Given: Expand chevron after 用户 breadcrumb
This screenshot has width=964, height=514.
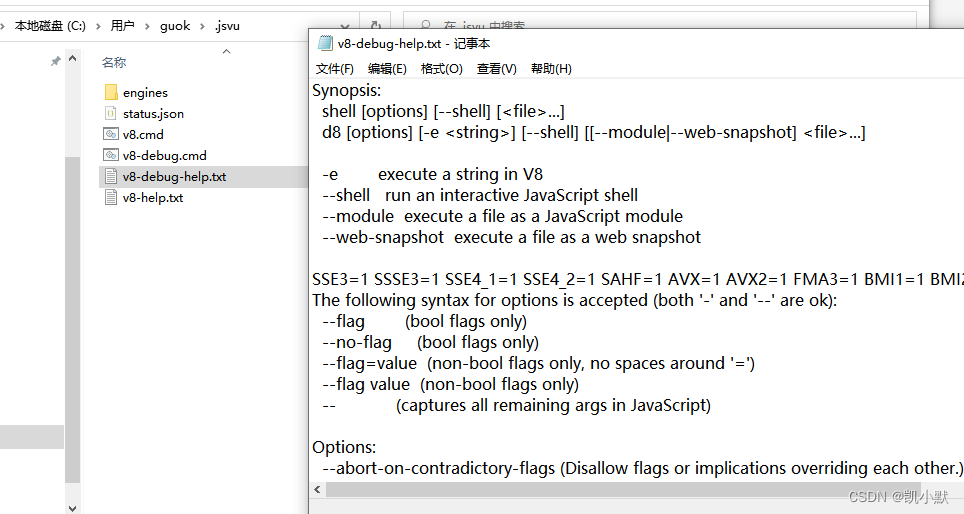Looking at the screenshot, I should pyautogui.click(x=147, y=26).
